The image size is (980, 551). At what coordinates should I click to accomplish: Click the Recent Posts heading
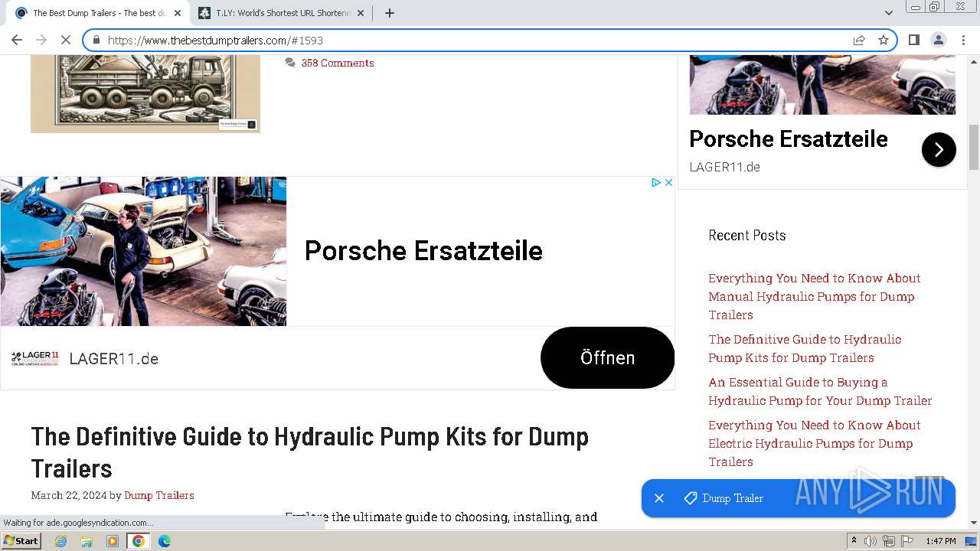pyautogui.click(x=747, y=236)
